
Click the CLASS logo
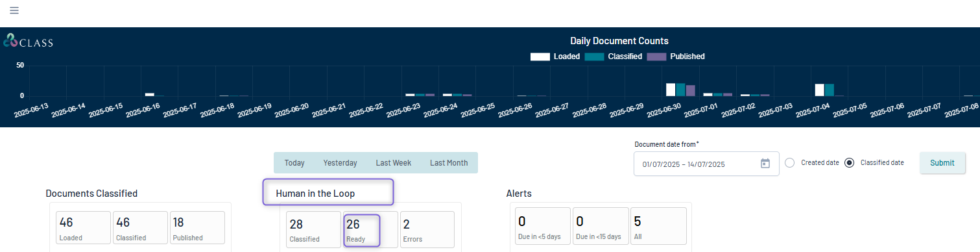pos(28,41)
